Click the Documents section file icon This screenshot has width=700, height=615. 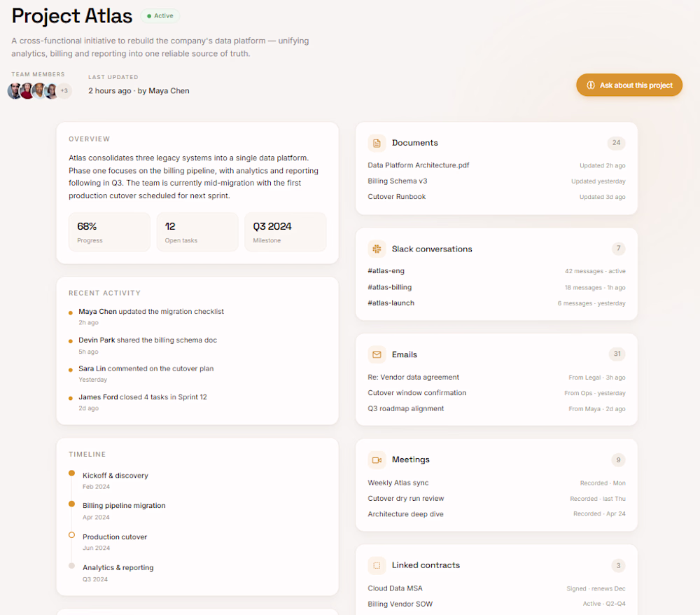(377, 143)
